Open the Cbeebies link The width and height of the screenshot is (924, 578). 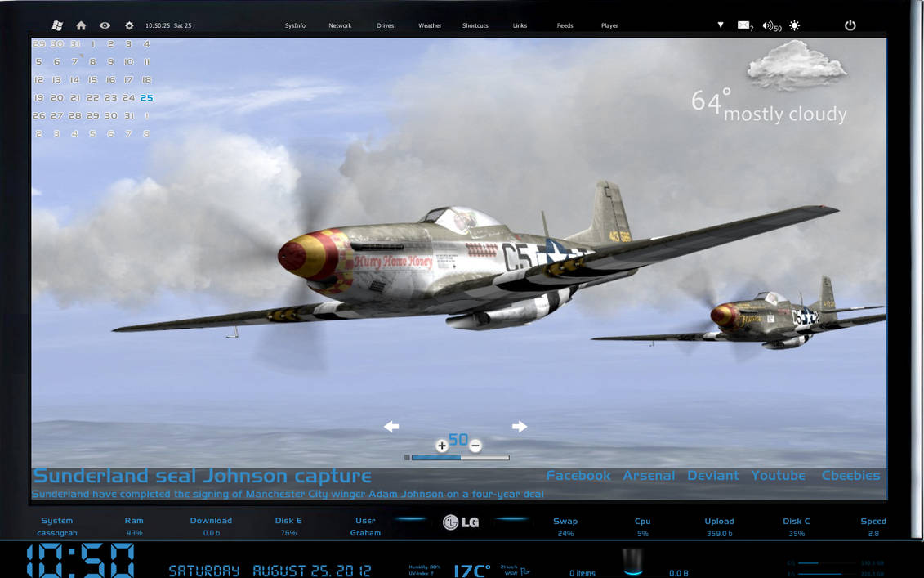(x=850, y=475)
